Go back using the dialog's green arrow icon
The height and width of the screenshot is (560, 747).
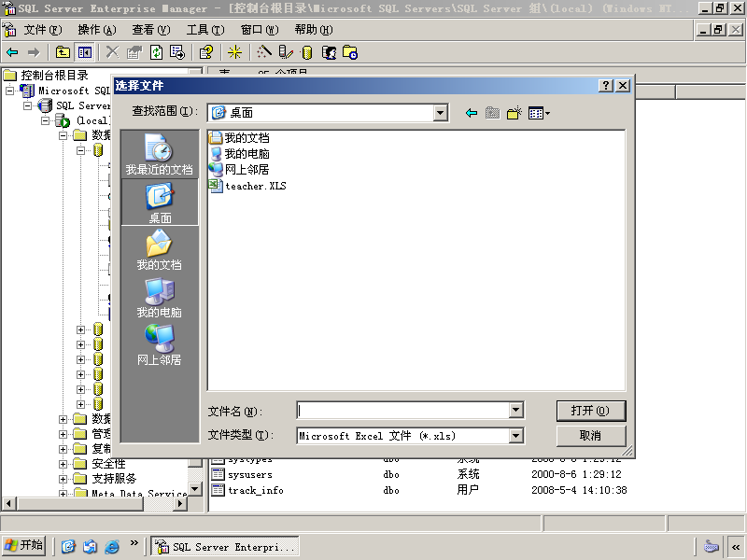[472, 113]
